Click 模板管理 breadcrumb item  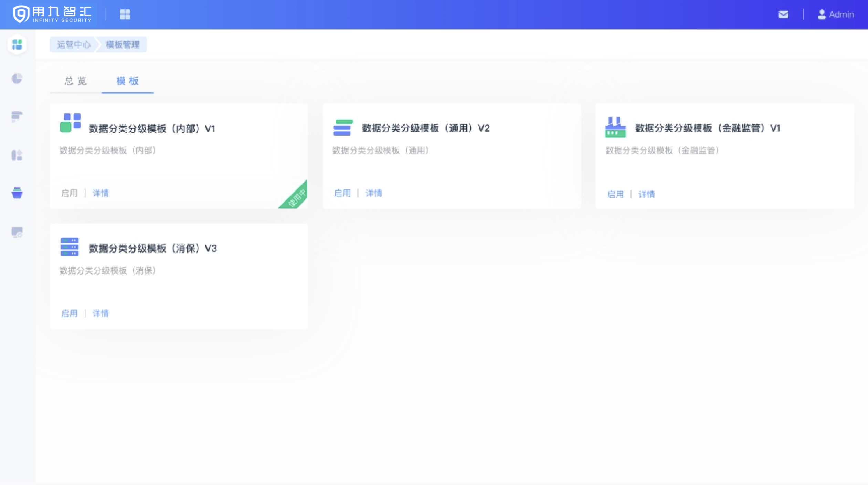(123, 45)
